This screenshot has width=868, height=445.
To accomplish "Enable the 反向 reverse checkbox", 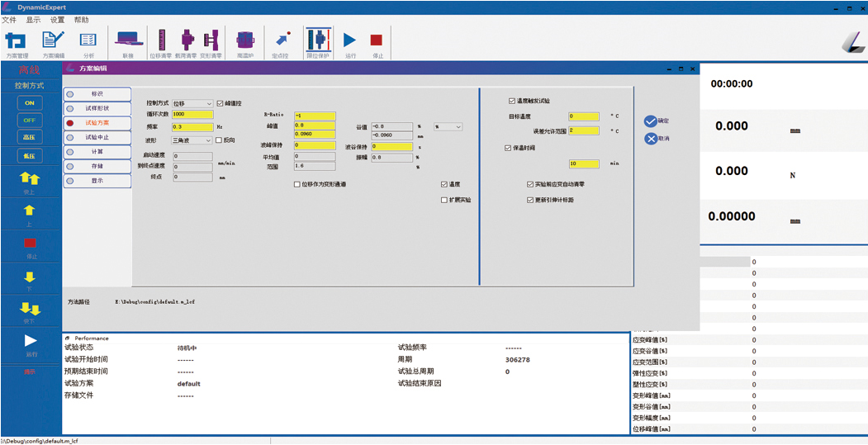I will (x=219, y=140).
